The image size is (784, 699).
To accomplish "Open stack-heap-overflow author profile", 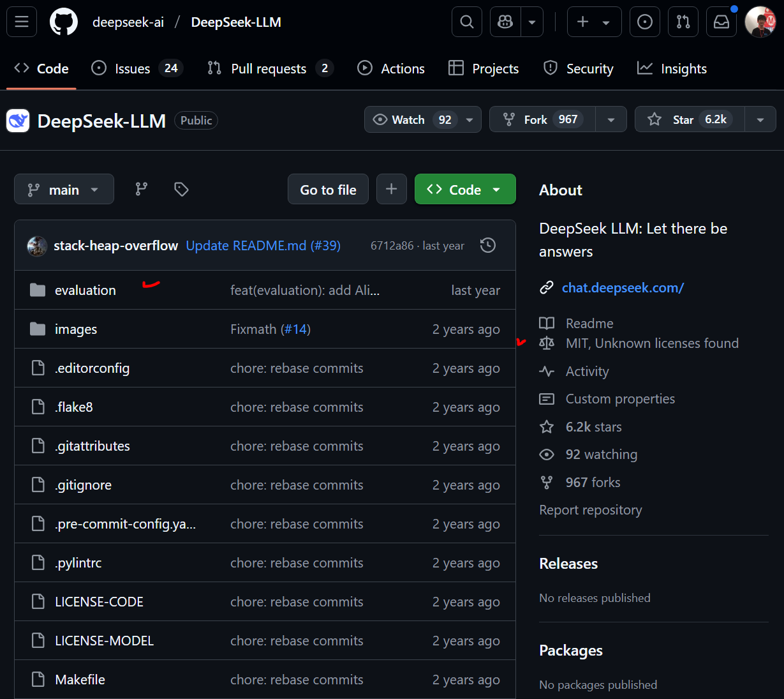I will coord(115,246).
